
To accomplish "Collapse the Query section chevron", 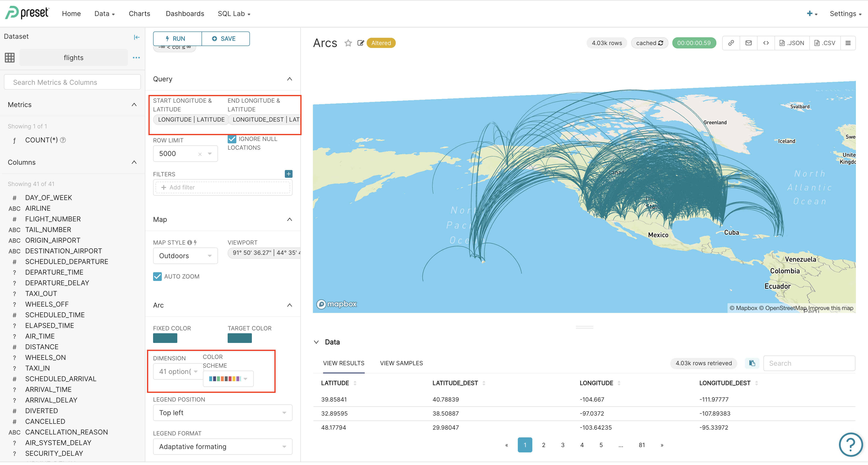I will pos(289,79).
